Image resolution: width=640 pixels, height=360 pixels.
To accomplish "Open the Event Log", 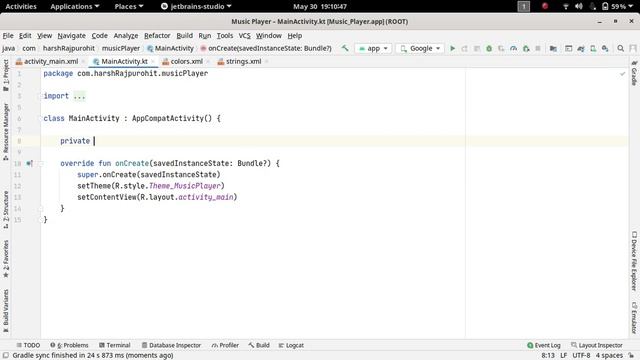I will pyautogui.click(x=544, y=345).
